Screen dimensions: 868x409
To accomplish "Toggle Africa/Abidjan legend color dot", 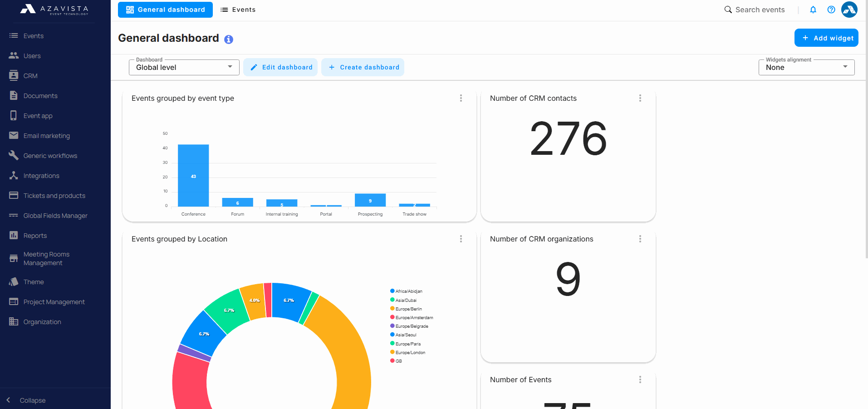I will pos(392,291).
